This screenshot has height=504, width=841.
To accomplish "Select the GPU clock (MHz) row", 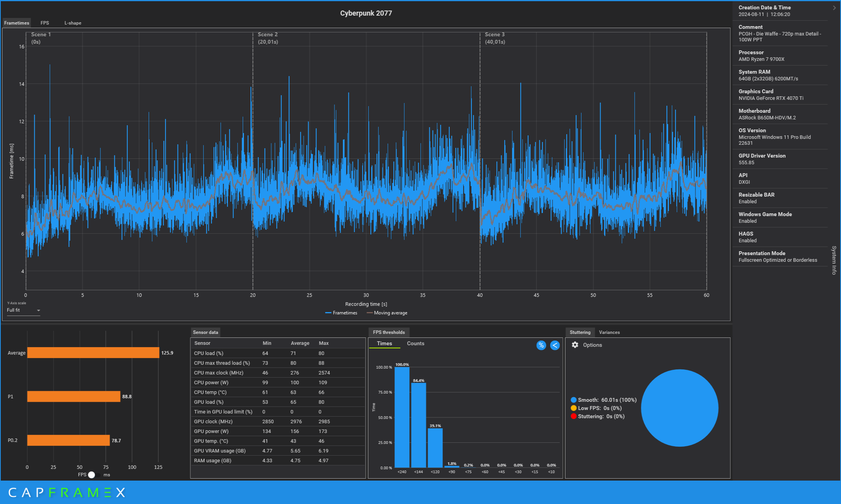I will click(278, 421).
